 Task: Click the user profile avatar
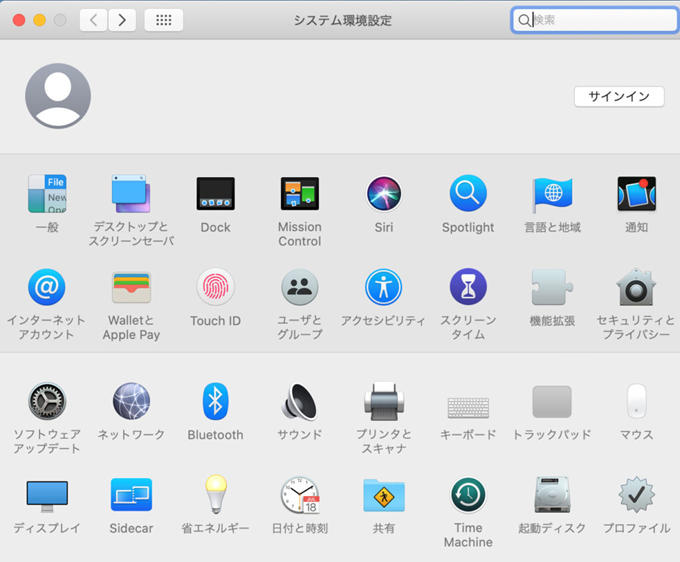pyautogui.click(x=58, y=96)
